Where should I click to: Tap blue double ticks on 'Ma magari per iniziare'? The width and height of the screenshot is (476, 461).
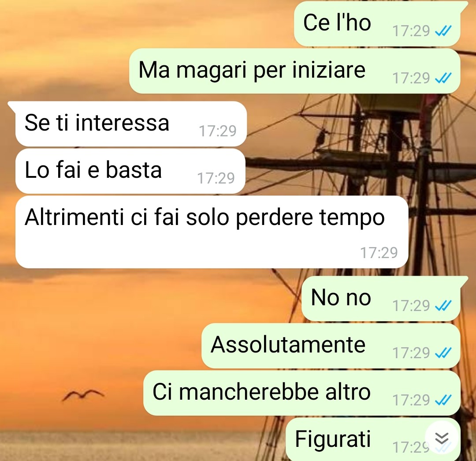pos(443,78)
